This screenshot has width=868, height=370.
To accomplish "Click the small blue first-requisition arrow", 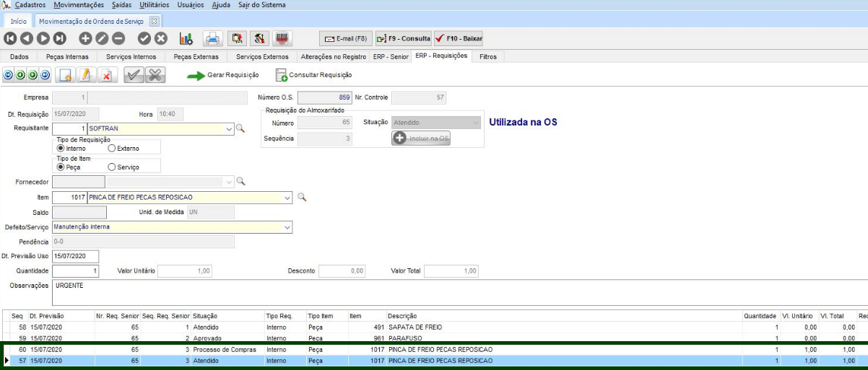I will [8, 74].
